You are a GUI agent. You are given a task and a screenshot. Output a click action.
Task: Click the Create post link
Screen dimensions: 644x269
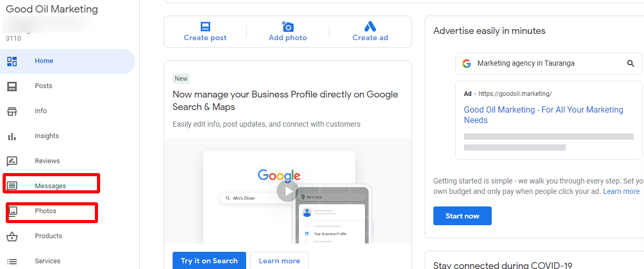pyautogui.click(x=205, y=38)
